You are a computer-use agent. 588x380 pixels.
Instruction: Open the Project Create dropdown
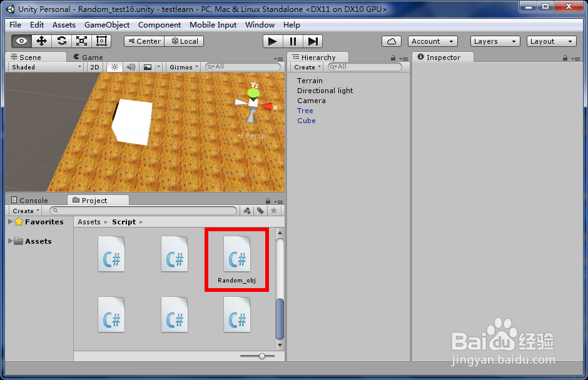[x=26, y=211]
